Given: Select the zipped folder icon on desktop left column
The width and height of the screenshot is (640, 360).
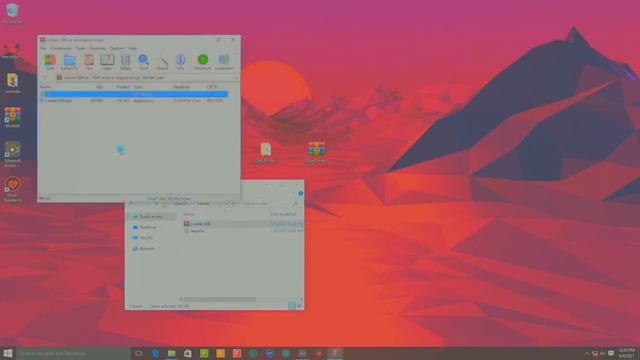Looking at the screenshot, I should 12,83.
